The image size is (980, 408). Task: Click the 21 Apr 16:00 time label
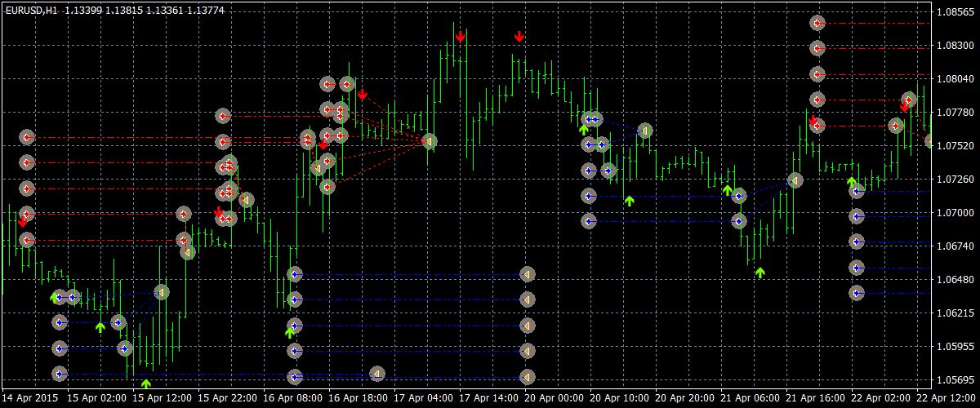click(814, 398)
